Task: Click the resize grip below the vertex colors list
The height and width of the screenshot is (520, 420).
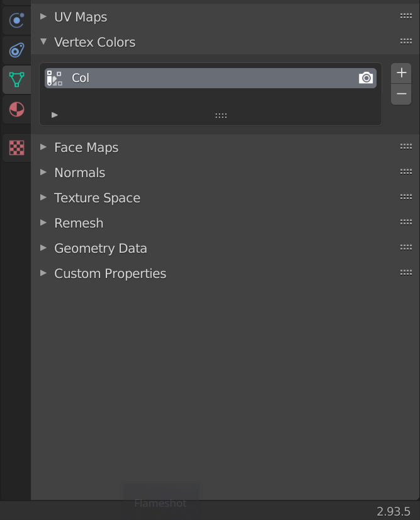Action: [x=220, y=115]
